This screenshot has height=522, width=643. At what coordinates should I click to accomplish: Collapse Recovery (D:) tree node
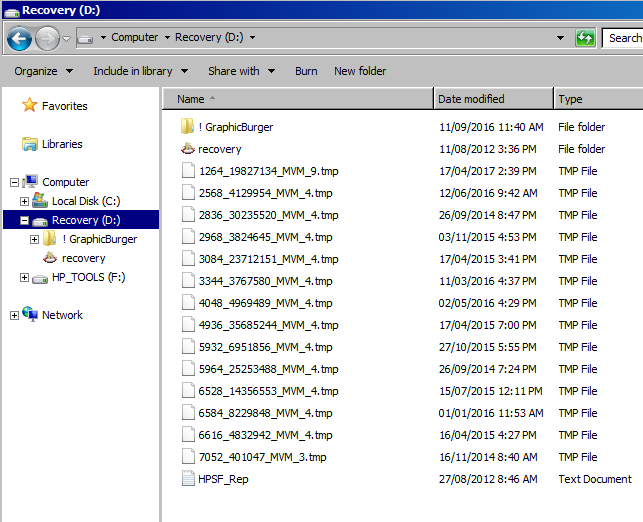click(x=24, y=221)
